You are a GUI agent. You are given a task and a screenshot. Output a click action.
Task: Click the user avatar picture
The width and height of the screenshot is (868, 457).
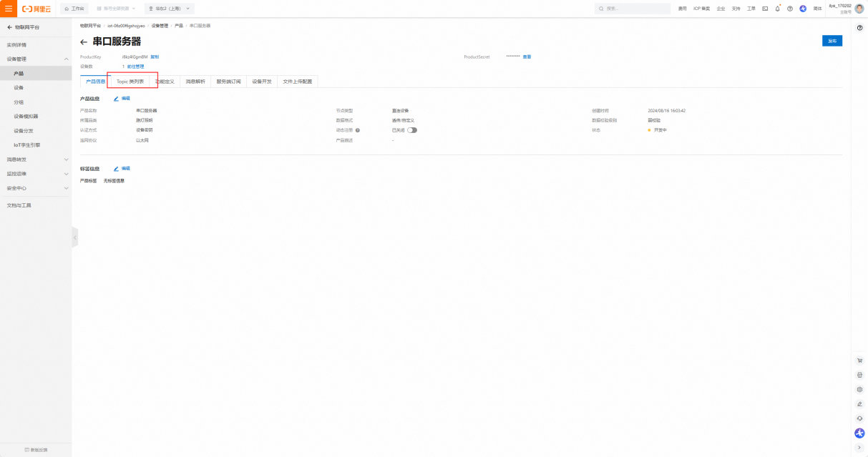[859, 9]
